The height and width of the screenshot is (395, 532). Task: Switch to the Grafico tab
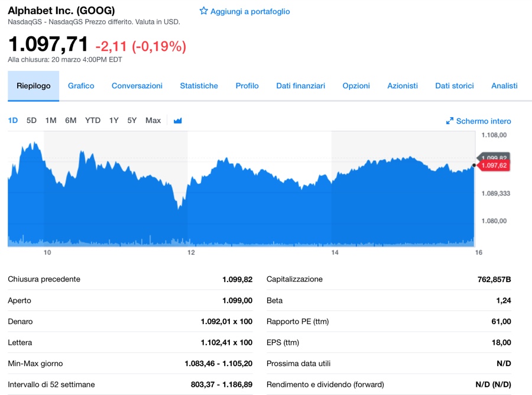pos(81,86)
